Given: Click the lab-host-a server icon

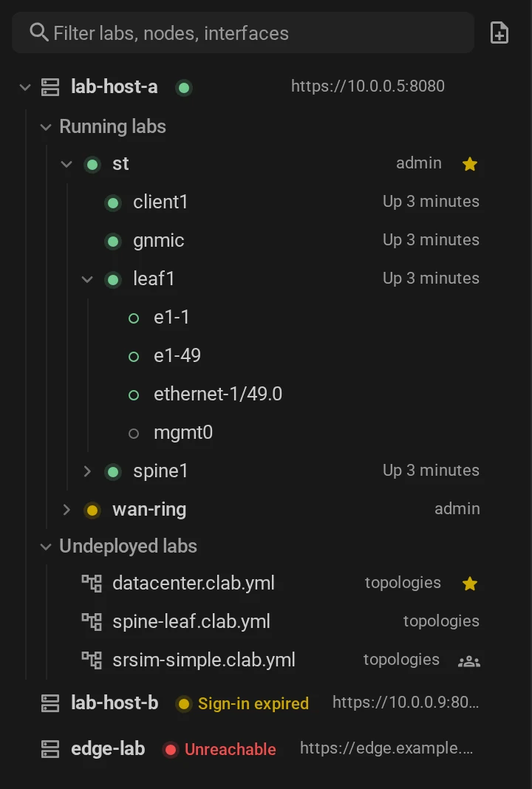Looking at the screenshot, I should pyautogui.click(x=50, y=87).
